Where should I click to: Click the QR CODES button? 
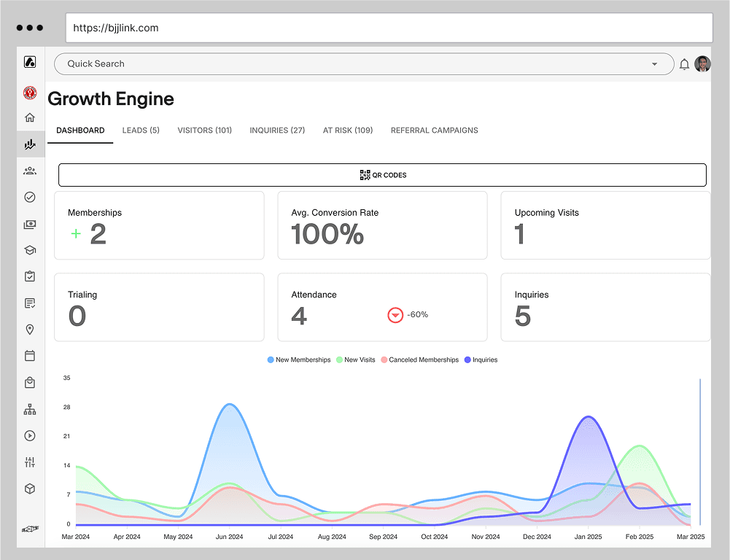pos(382,175)
